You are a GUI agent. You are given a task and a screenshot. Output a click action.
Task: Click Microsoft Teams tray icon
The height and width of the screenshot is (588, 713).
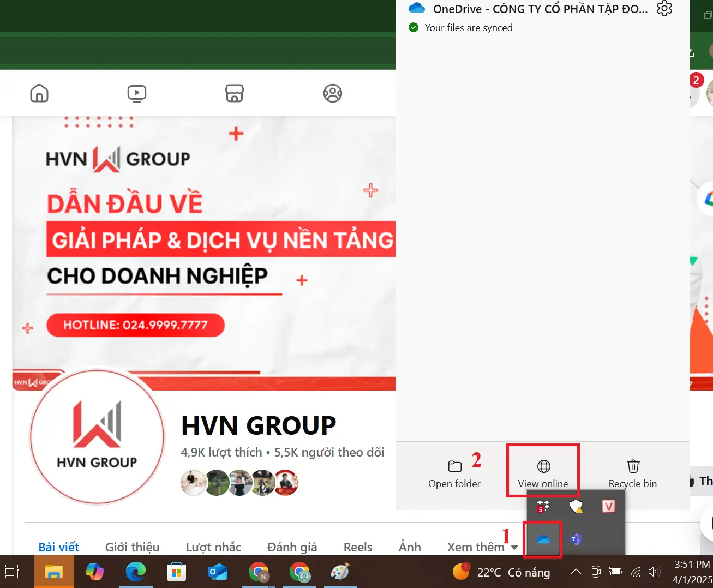pos(576,539)
